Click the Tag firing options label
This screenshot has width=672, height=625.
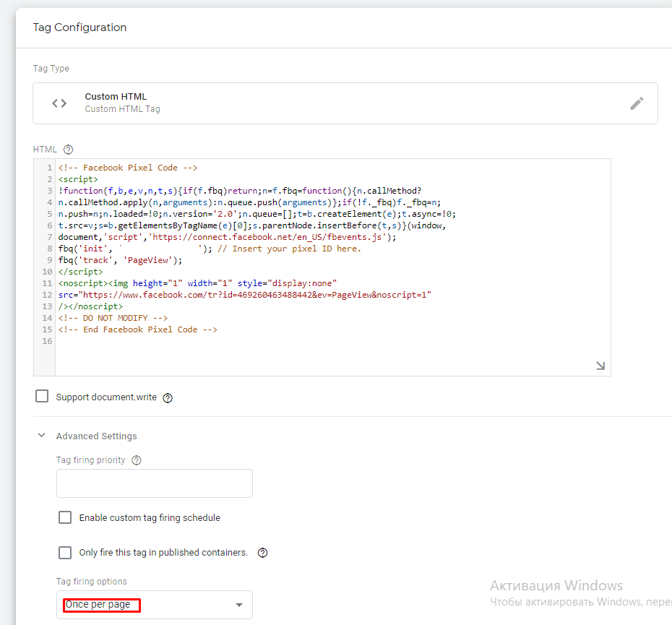tap(91, 582)
